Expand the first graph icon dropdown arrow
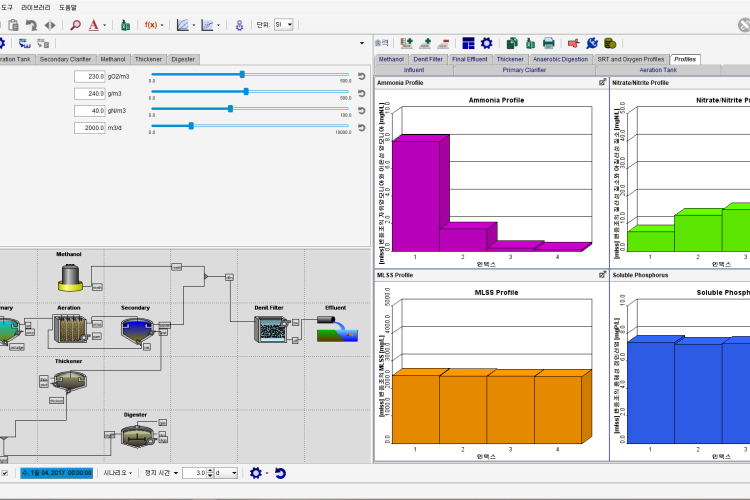 coord(194,25)
